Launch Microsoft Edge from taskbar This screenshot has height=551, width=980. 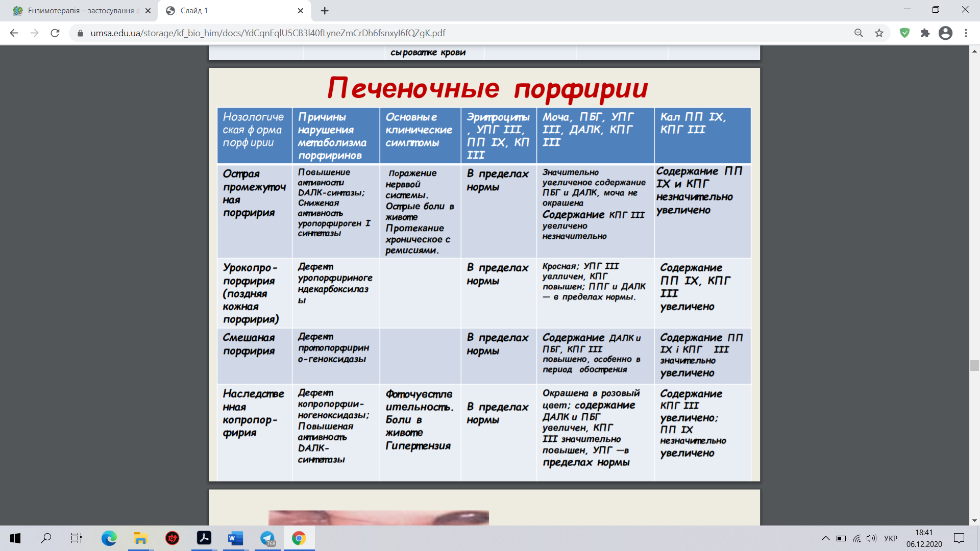109,538
